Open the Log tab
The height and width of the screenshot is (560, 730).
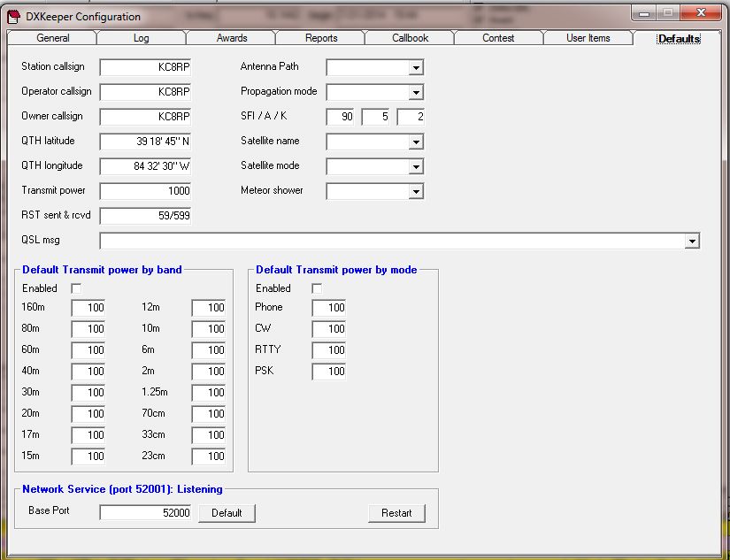(141, 38)
